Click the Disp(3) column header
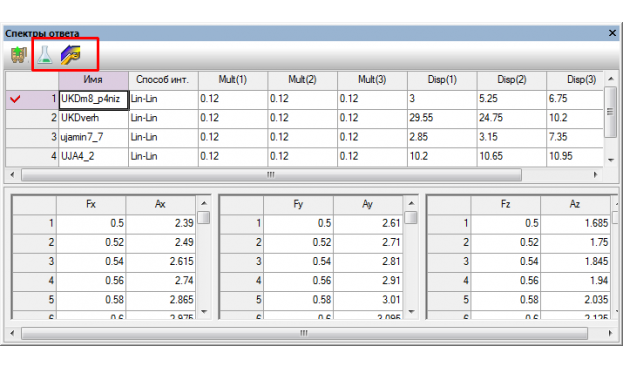Image resolution: width=623 pixels, height=370 pixels. (575, 80)
